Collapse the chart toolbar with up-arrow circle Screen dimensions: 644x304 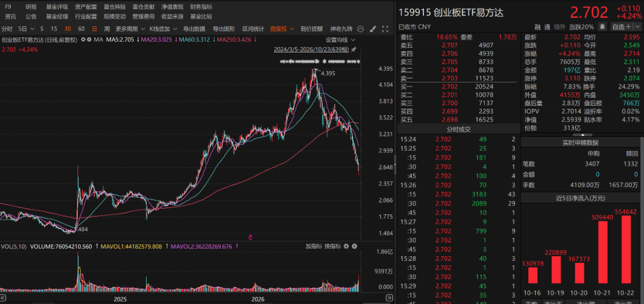(x=360, y=29)
